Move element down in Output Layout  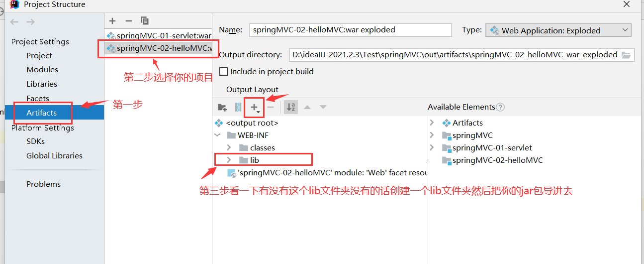[x=323, y=107]
